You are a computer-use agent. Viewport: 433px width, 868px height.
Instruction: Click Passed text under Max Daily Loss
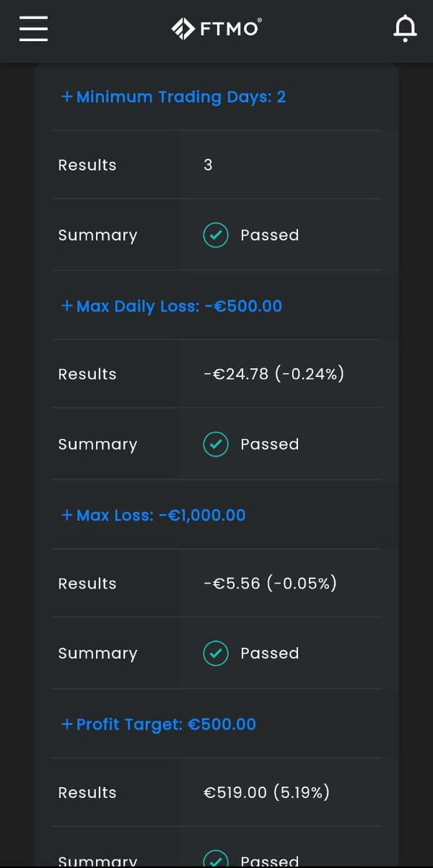click(269, 444)
